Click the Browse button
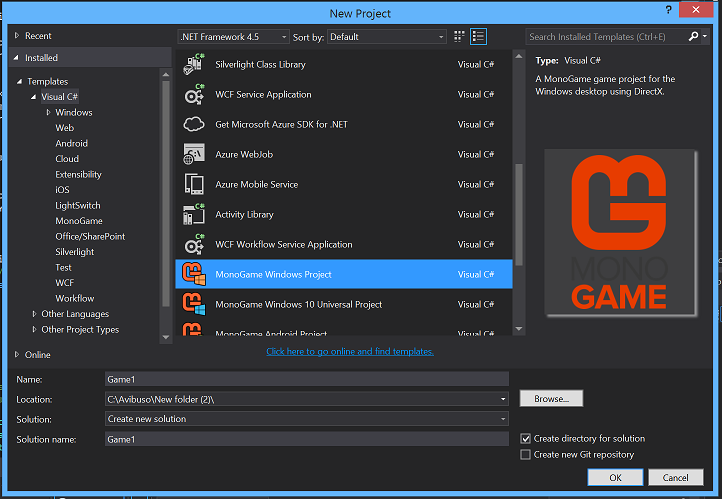722x499 pixels. (x=551, y=399)
